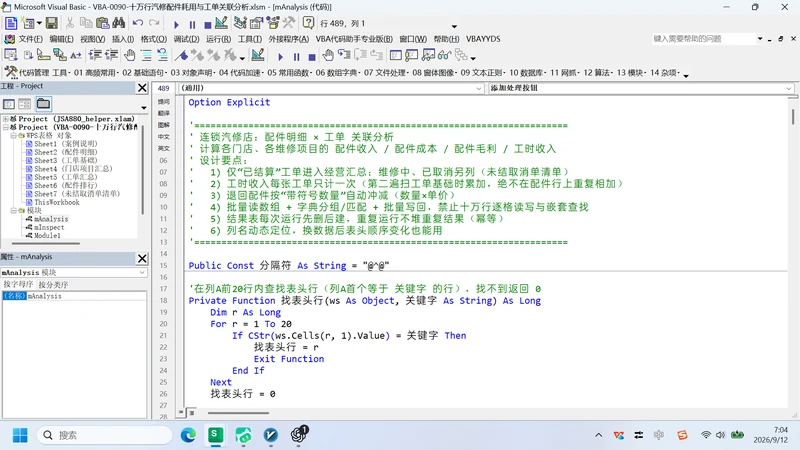The width and height of the screenshot is (800, 450).
Task: Open Find with the binoculars icon
Action: click(118, 23)
